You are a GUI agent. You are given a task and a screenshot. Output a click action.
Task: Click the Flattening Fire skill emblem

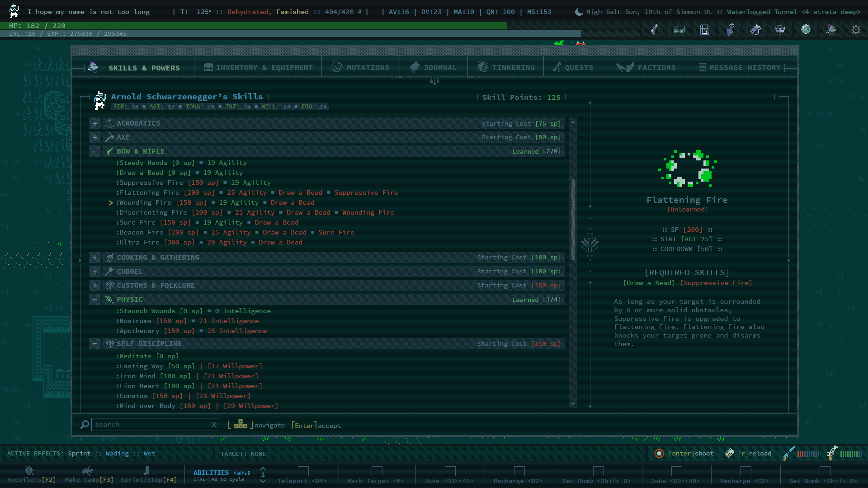(x=688, y=169)
